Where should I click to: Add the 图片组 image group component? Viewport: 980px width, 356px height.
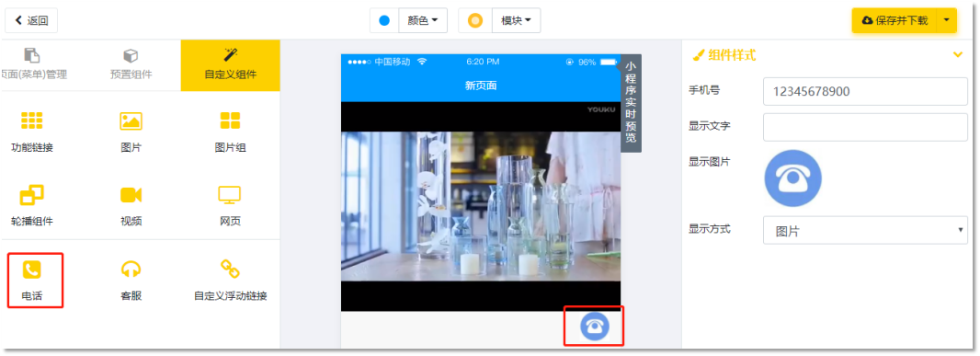[230, 132]
